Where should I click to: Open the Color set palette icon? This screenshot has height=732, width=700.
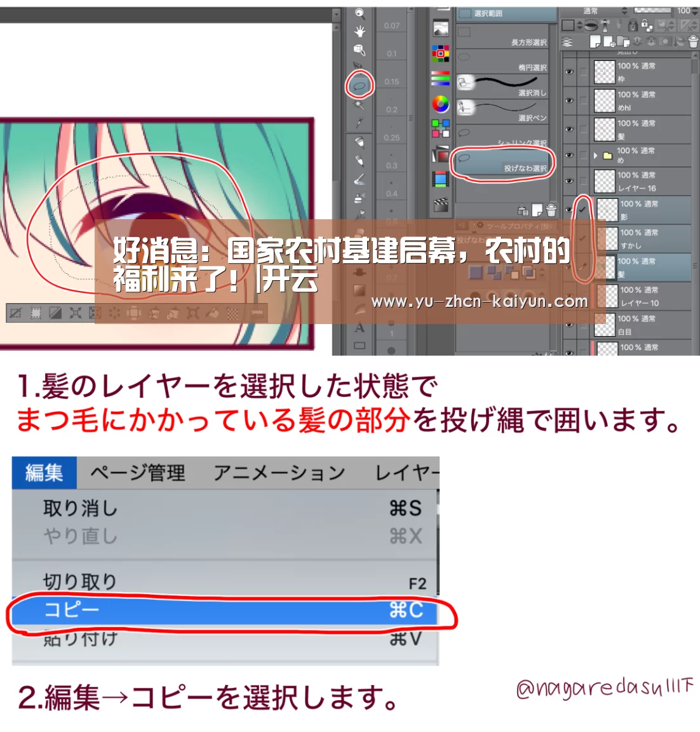tap(440, 53)
